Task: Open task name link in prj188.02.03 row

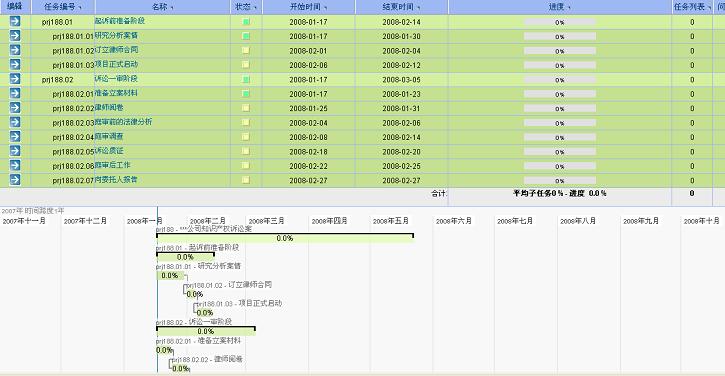Action: click(123, 122)
